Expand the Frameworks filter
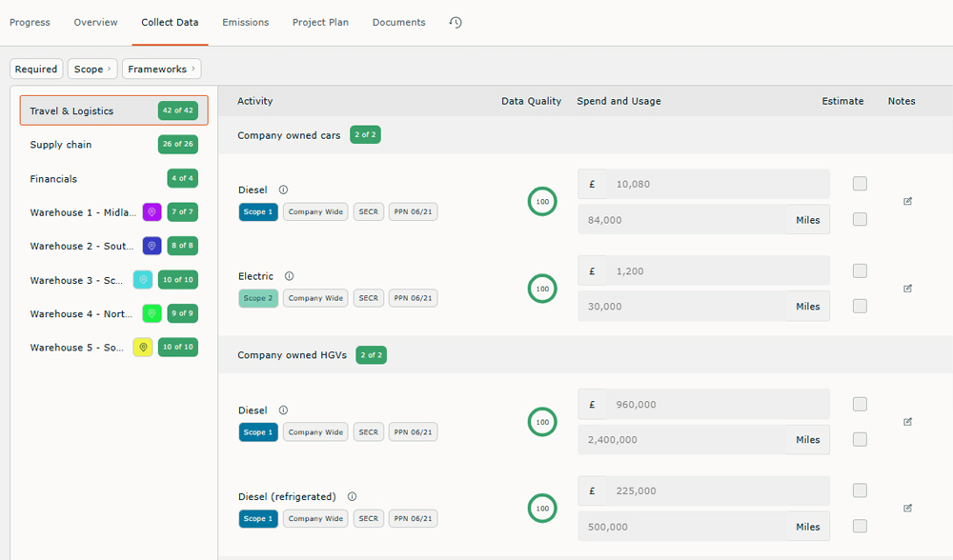 [161, 69]
